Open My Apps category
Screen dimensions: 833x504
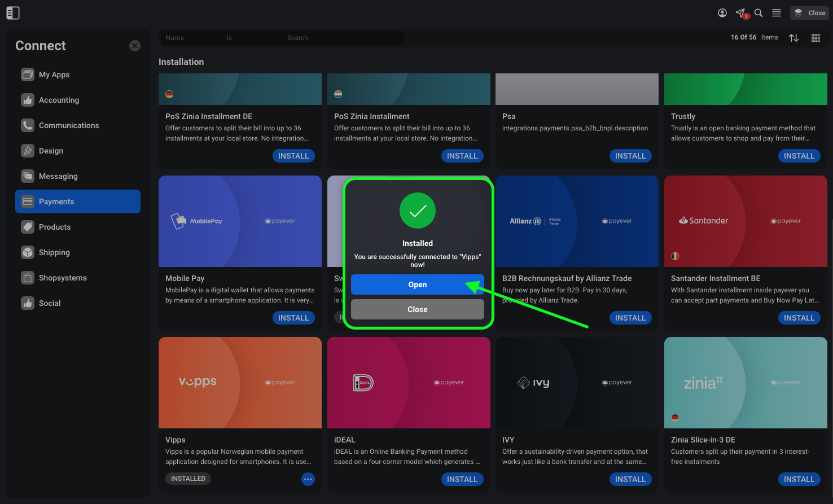[x=78, y=74]
